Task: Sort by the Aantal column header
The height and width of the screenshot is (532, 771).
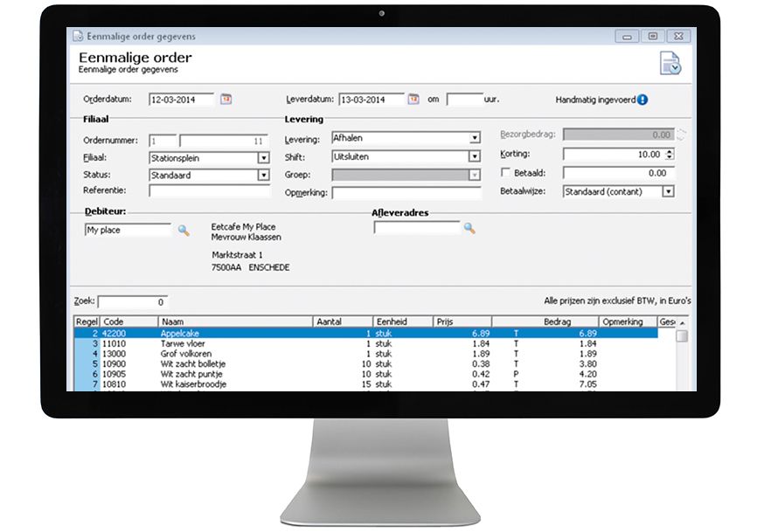Action: click(x=343, y=321)
